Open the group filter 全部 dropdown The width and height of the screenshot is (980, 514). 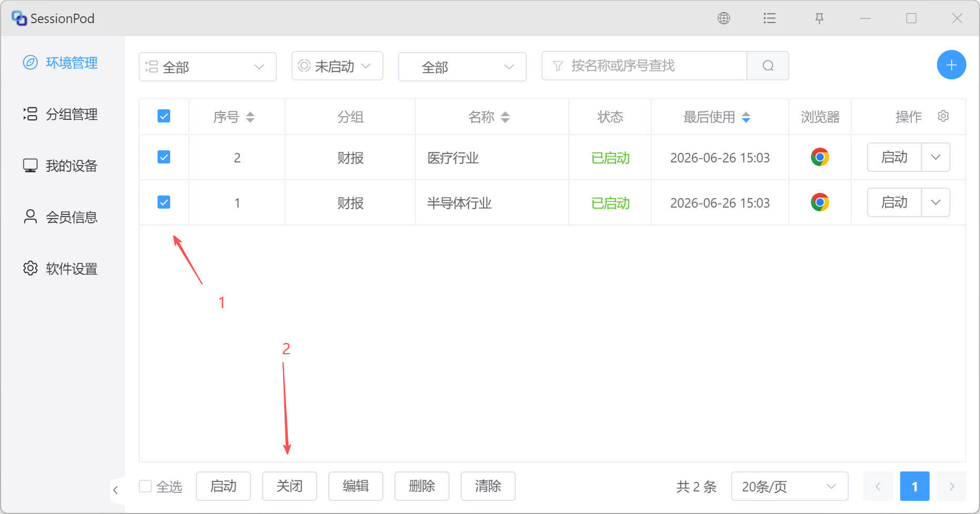coord(207,67)
